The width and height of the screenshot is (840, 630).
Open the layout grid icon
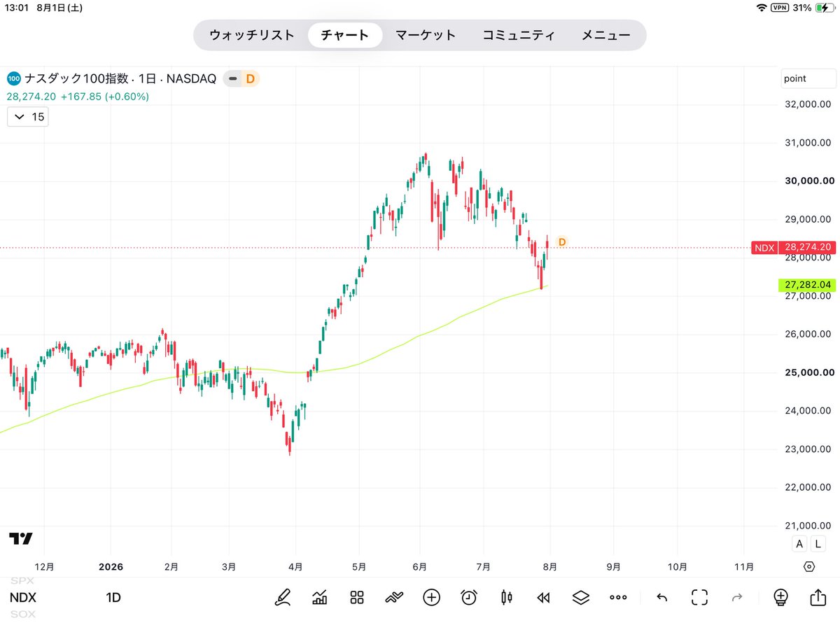click(x=357, y=597)
